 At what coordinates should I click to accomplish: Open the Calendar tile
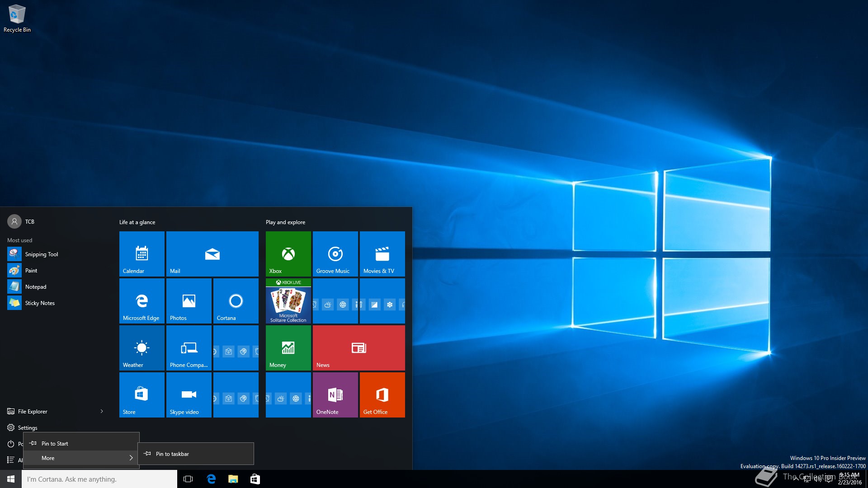(142, 253)
